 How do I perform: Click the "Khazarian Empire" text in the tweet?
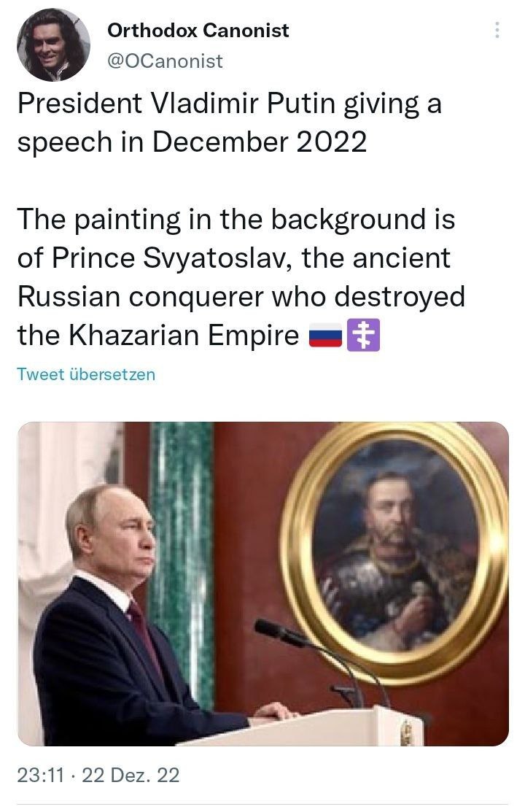coord(184,336)
